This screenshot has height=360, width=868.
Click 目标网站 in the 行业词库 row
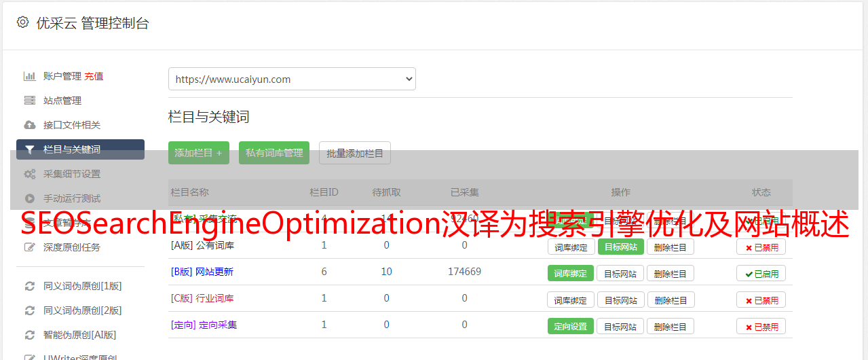point(621,300)
